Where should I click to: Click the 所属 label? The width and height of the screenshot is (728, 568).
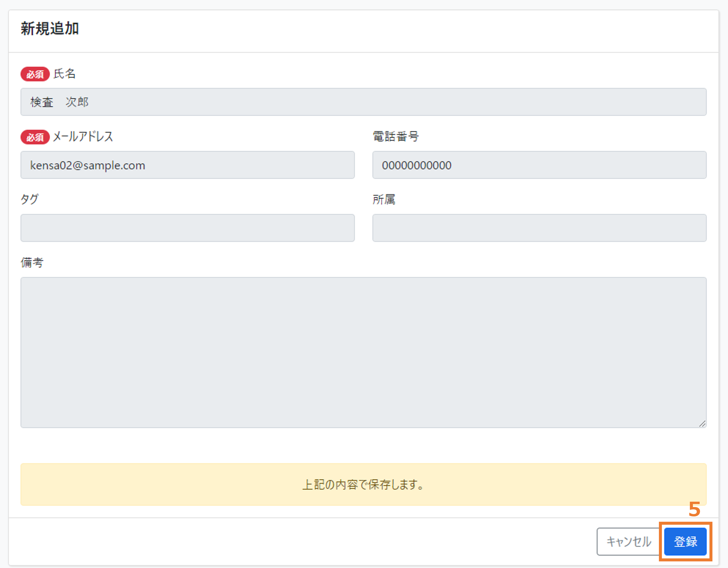coord(384,199)
